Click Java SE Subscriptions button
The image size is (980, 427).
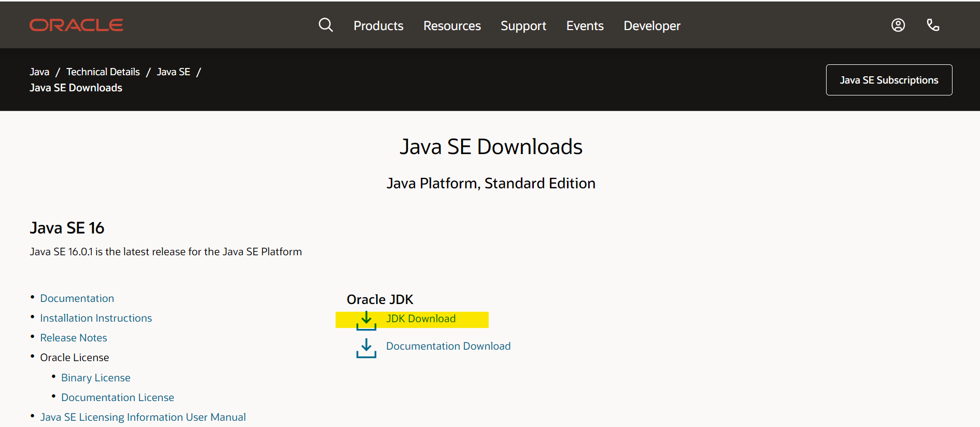tap(889, 80)
